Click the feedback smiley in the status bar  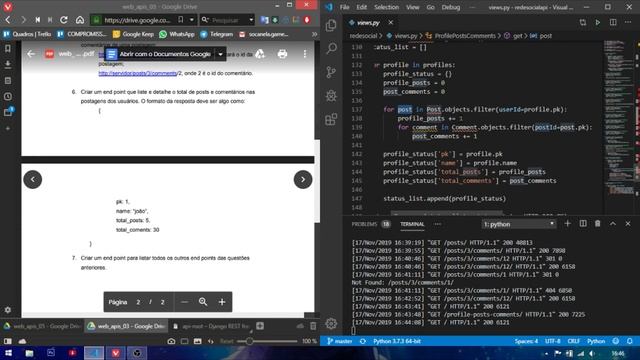click(616, 341)
